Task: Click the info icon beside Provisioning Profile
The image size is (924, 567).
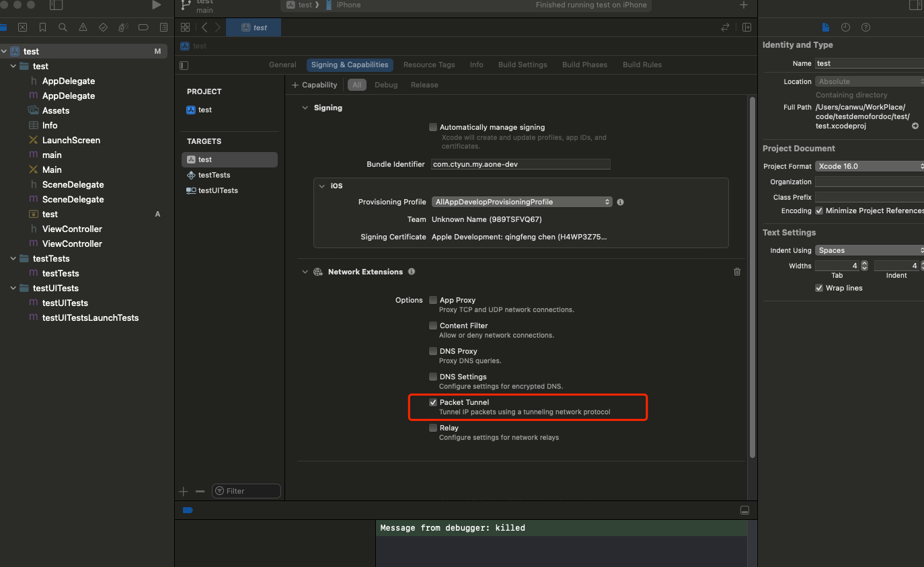Action: click(x=620, y=202)
